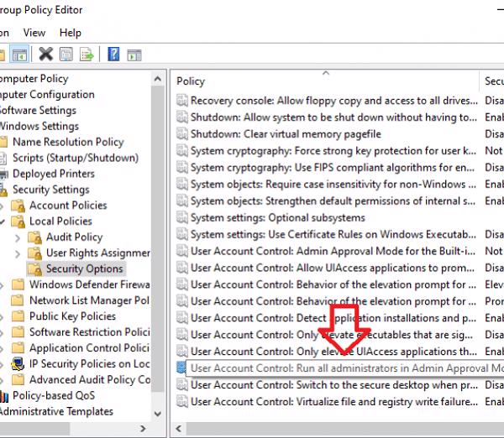This screenshot has width=504, height=438.
Task: Select UAC: Admin Approval Mode for Built-in policy
Action: click(x=333, y=251)
